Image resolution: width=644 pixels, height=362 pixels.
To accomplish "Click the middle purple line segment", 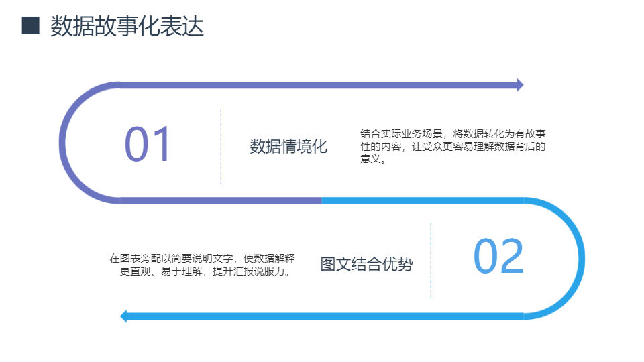I will pos(221,200).
